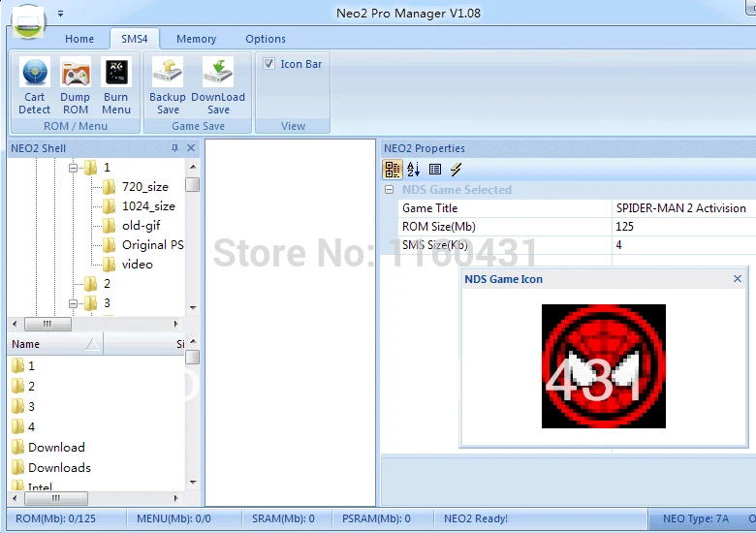Screen dimensions: 756x533
Task: Click the Backup Save icon
Action: point(168,86)
